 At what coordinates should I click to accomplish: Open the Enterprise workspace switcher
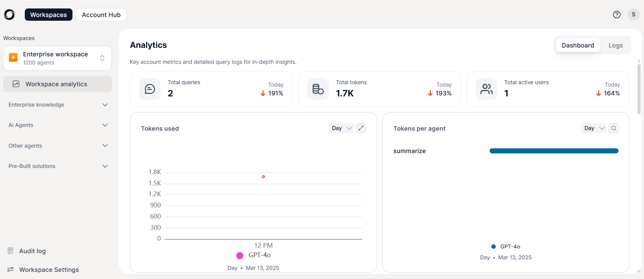tap(57, 58)
